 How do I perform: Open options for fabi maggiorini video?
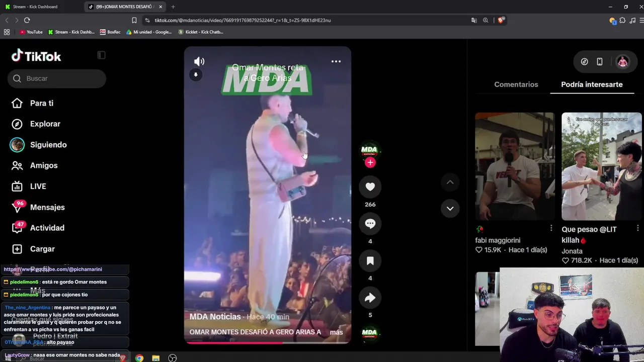(x=551, y=228)
